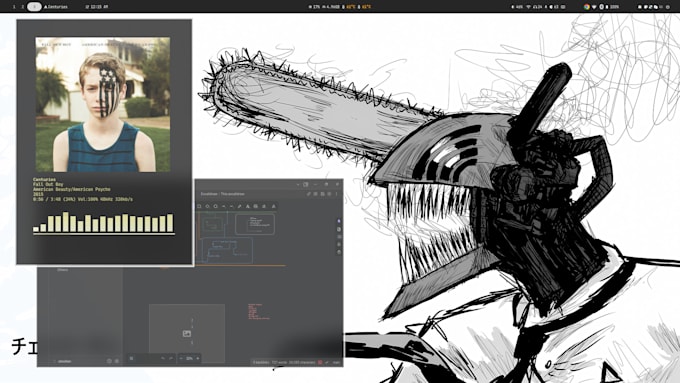Select the active highlighted workspace pill
Viewport: 680px width, 383px height.
click(34, 7)
